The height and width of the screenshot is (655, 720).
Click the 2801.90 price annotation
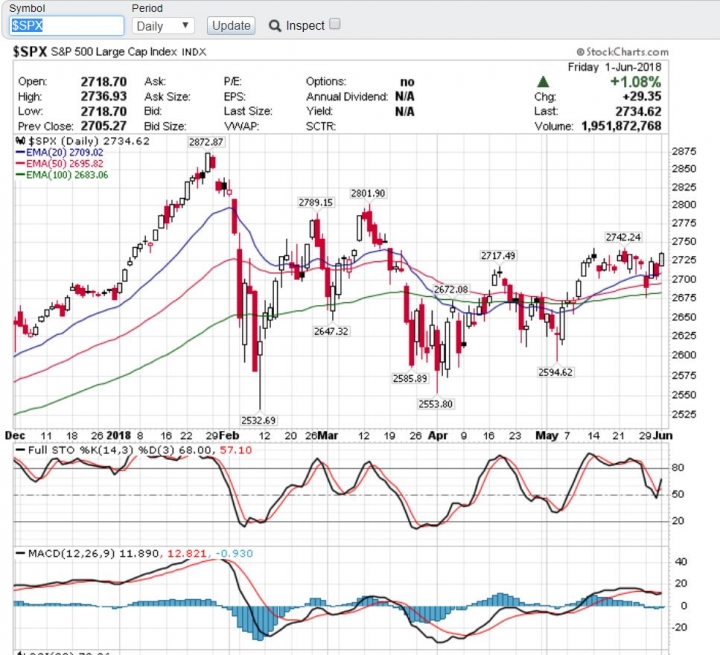point(368,193)
